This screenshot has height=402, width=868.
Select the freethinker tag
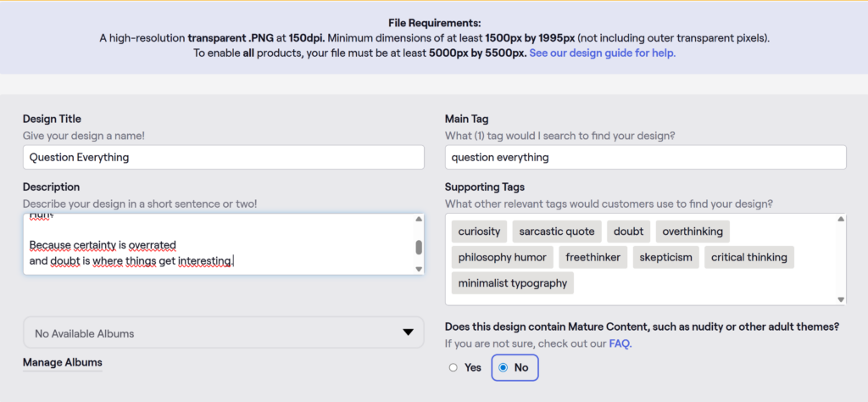[x=593, y=258]
